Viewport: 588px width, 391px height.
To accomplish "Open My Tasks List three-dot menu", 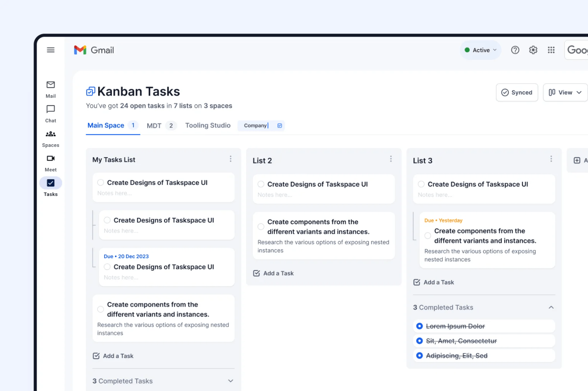I will pyautogui.click(x=231, y=159).
